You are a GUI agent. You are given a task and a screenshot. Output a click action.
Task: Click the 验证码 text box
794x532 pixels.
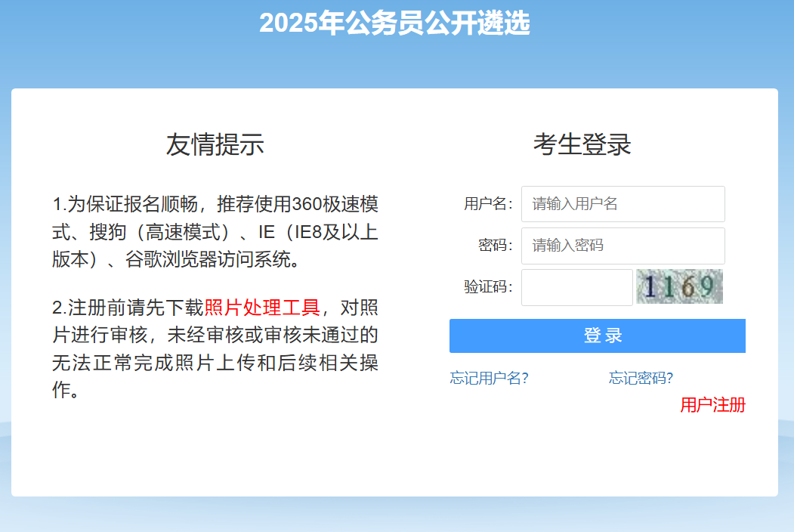coord(576,287)
